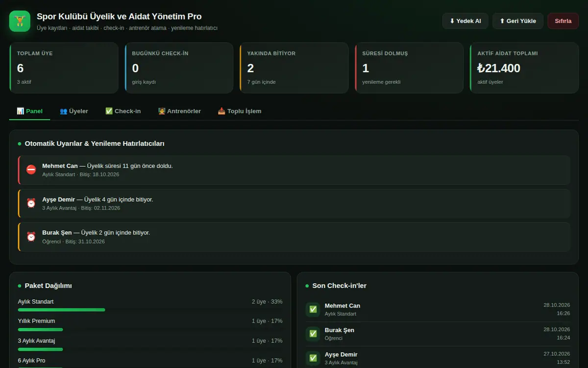Click the no-entry icon beside Mehmet Can alert
This screenshot has height=368, width=588.
[31, 170]
